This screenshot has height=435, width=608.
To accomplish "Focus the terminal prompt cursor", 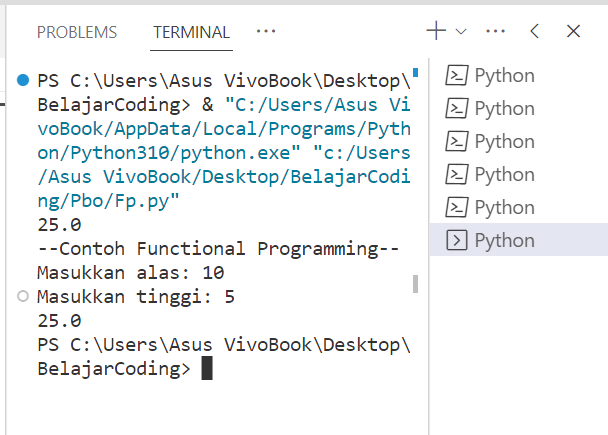I will click(x=207, y=369).
